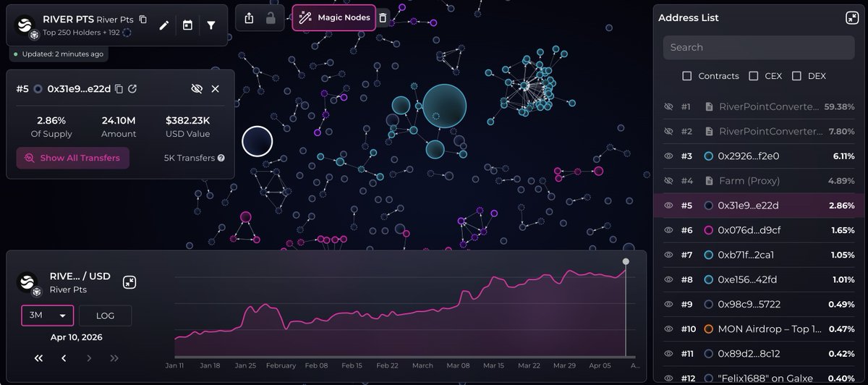Hide address #6 0x076d...d9cf

tap(668, 230)
